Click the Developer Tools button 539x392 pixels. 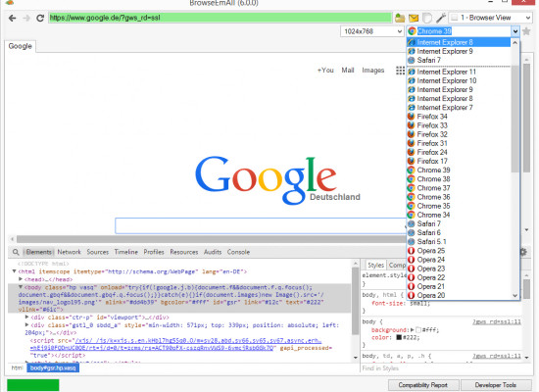click(x=495, y=385)
